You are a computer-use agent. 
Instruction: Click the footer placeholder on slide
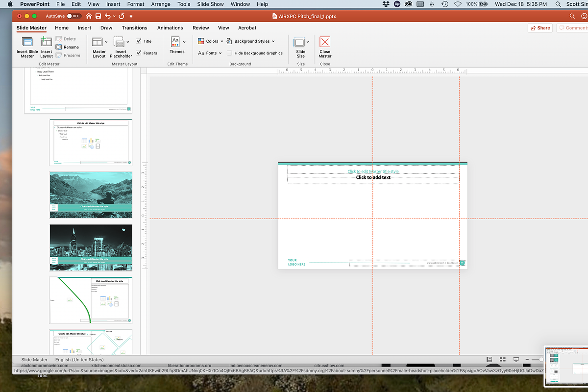pos(404,263)
